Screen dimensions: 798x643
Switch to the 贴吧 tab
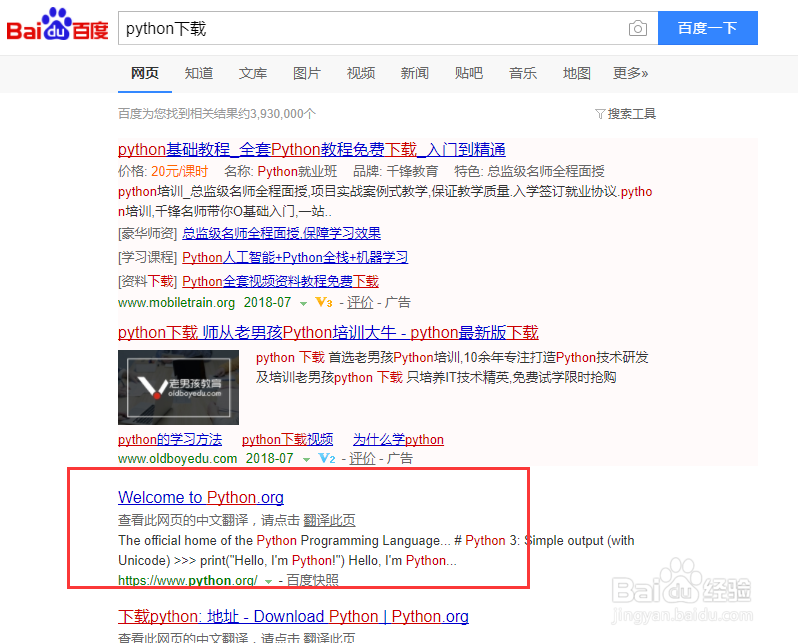tap(469, 73)
